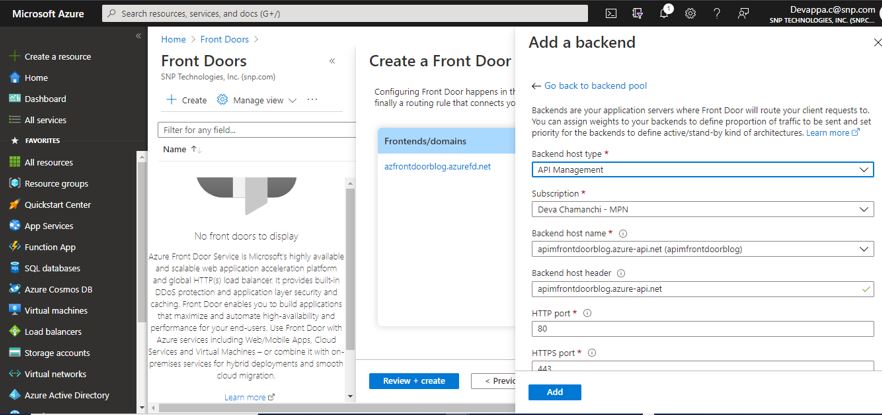Image resolution: width=882 pixels, height=415 pixels.
Task: Open Backend host name dropdown
Action: [x=702, y=249]
